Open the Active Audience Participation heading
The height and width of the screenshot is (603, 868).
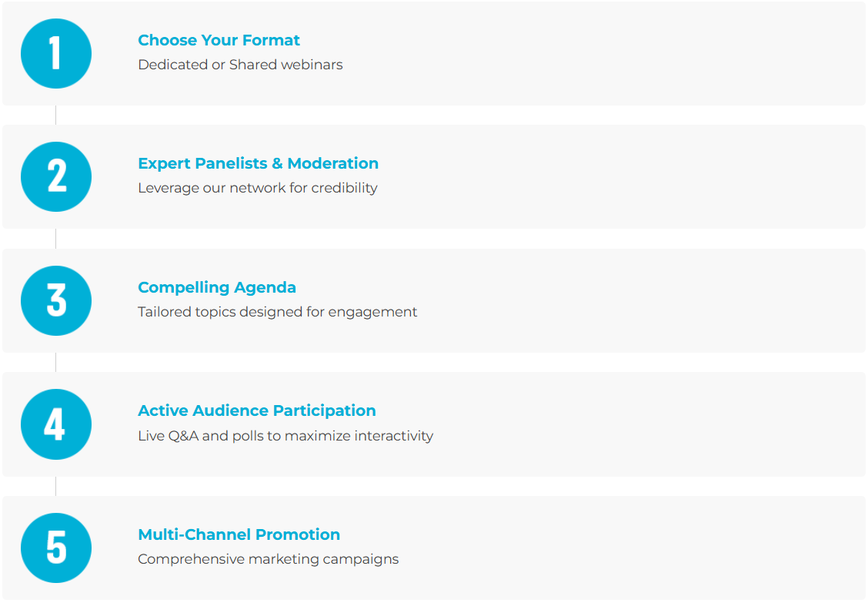point(257,410)
